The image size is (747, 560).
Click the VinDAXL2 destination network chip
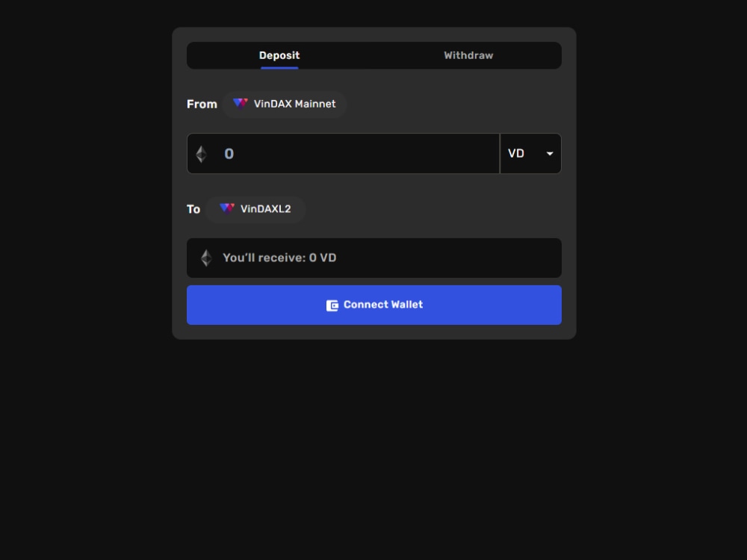pos(255,209)
